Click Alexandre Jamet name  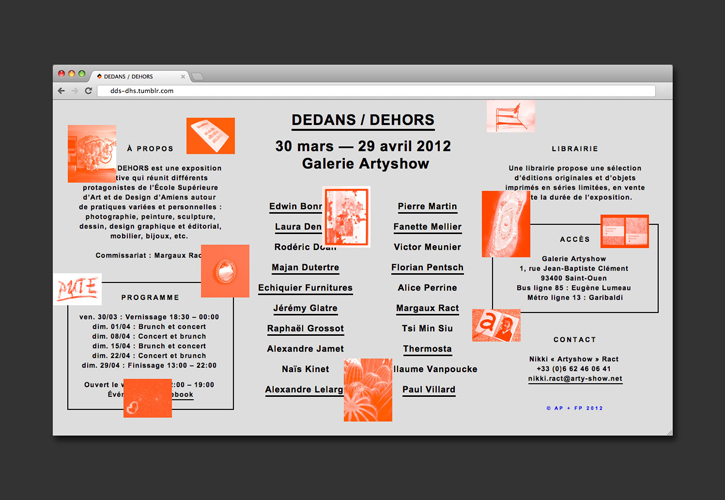click(305, 349)
